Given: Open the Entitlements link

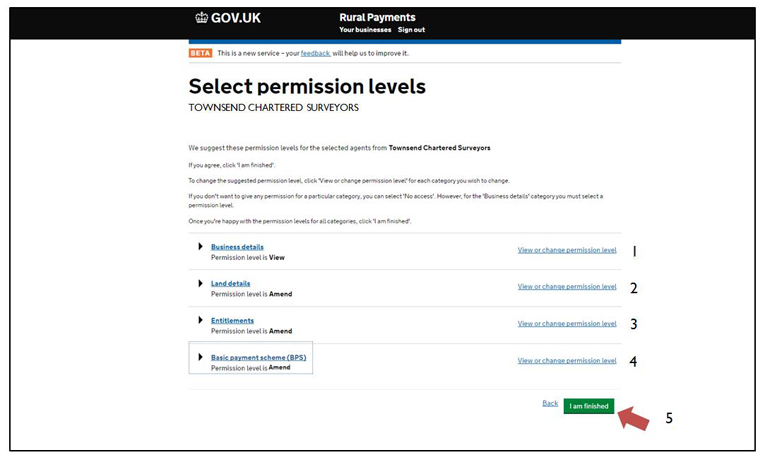Looking at the screenshot, I should (x=232, y=320).
